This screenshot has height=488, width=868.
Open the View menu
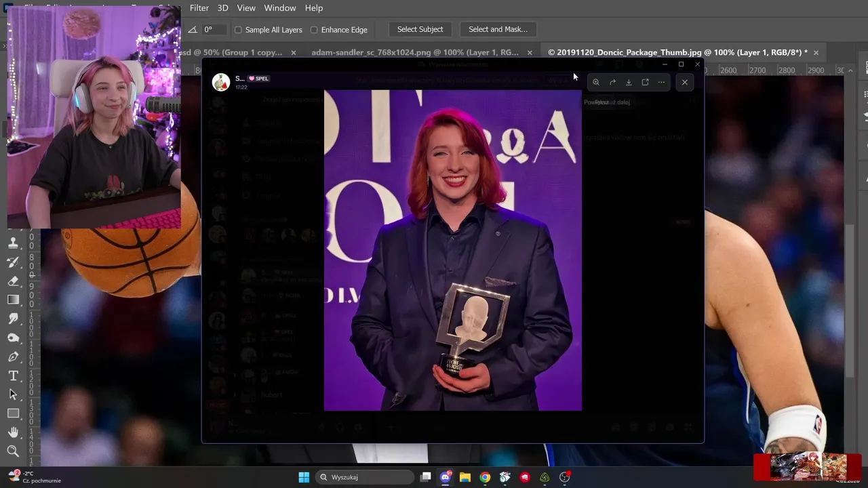click(x=246, y=8)
